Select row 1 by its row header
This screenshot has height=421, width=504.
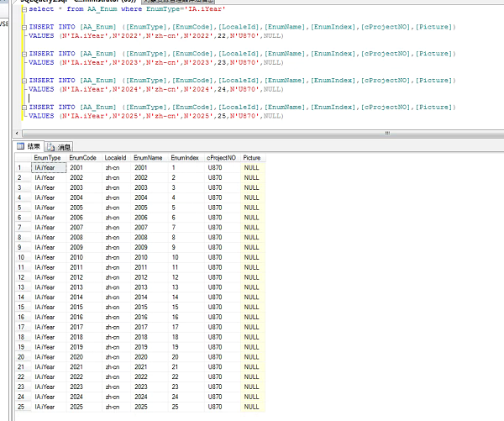tap(22, 167)
